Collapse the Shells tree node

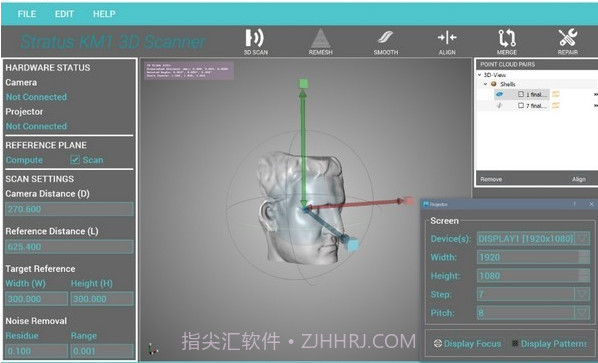click(x=485, y=84)
